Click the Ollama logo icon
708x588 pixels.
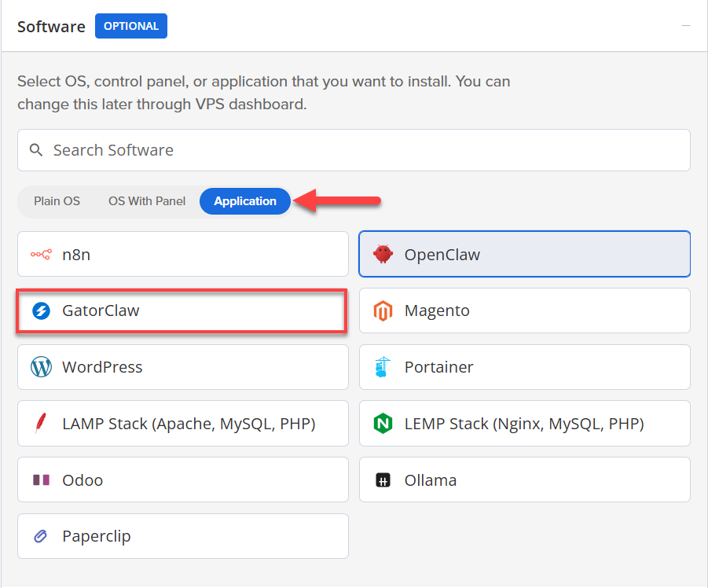(383, 480)
